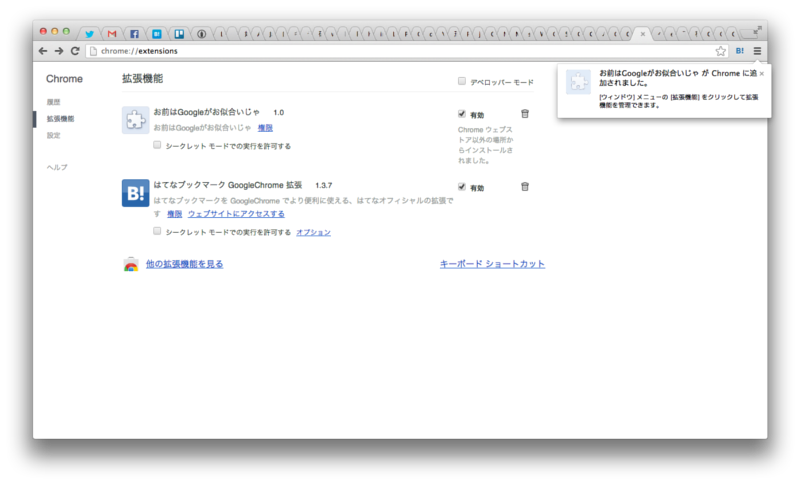Toggle fullscreen using the top-right arrows icon
Image resolution: width=800 pixels, height=485 pixels.
[x=757, y=30]
